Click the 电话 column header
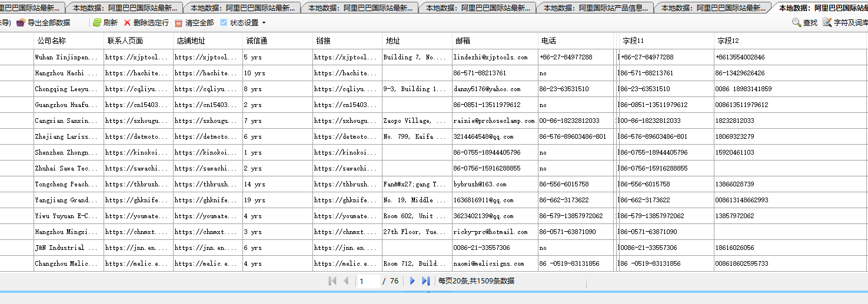The image size is (868, 304). point(576,41)
